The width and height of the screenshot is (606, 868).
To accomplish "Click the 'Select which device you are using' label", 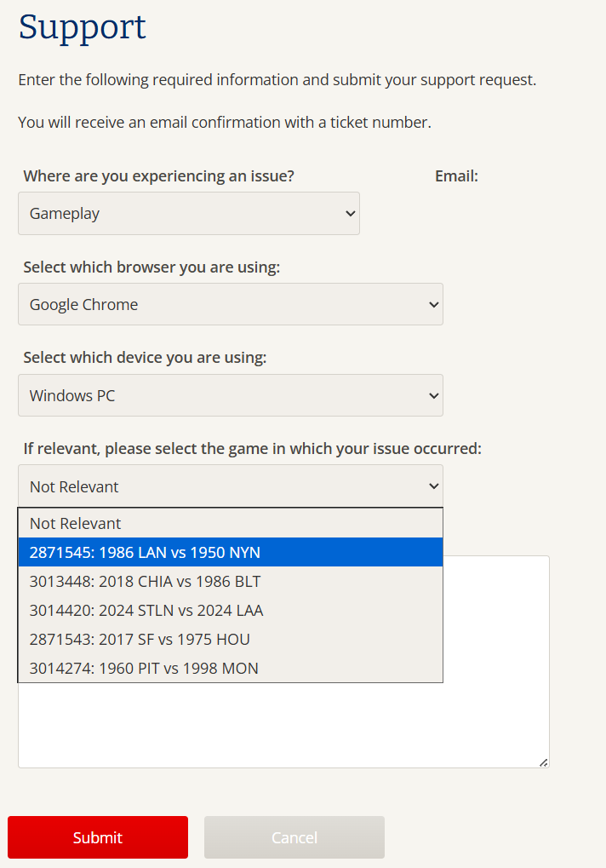I will [145, 358].
